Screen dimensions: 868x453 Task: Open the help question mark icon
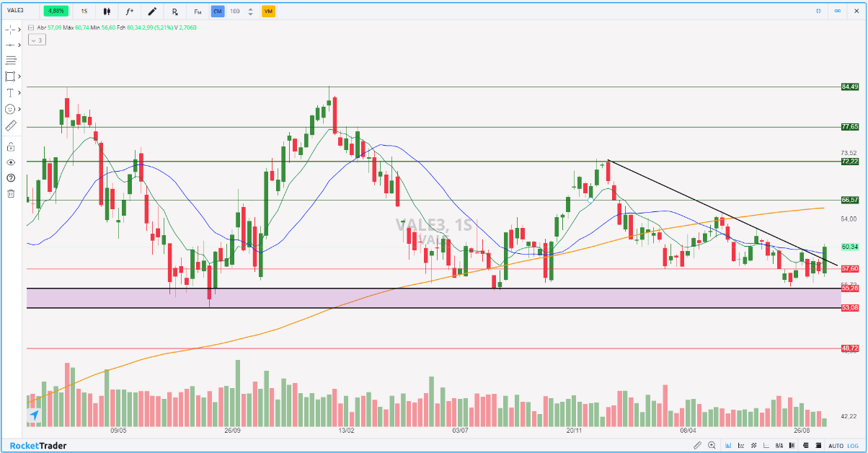[x=11, y=178]
